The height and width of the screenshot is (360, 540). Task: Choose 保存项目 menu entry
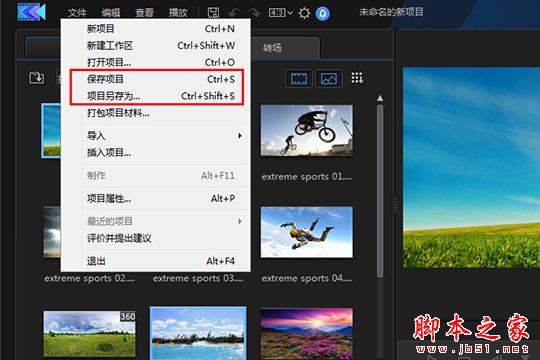coord(156,79)
